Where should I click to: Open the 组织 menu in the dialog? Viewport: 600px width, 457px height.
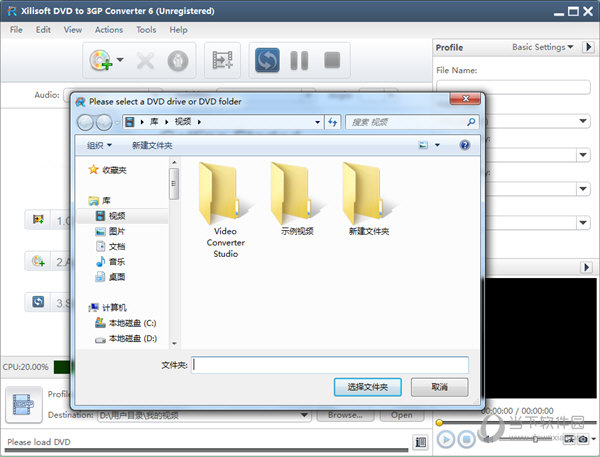tap(99, 145)
